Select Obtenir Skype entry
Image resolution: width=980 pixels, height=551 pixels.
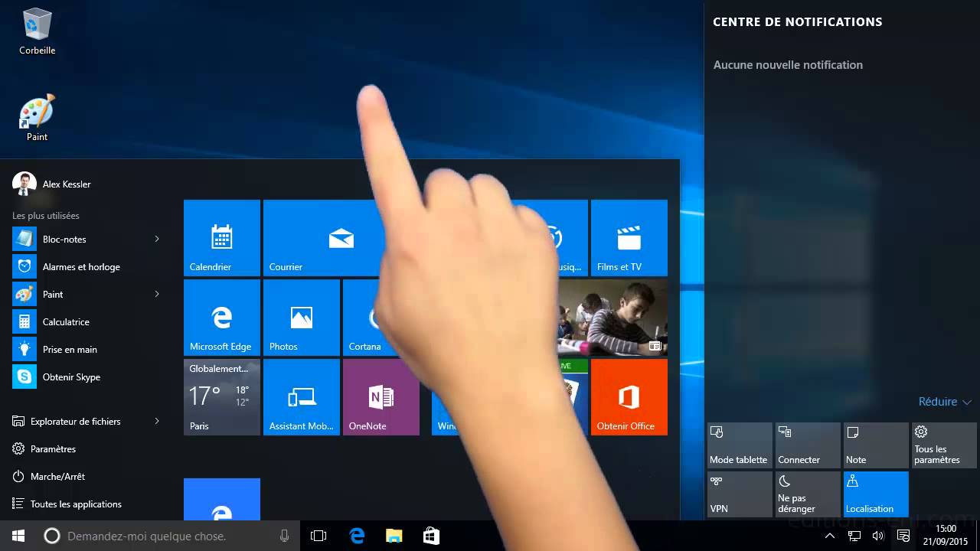coord(84,377)
